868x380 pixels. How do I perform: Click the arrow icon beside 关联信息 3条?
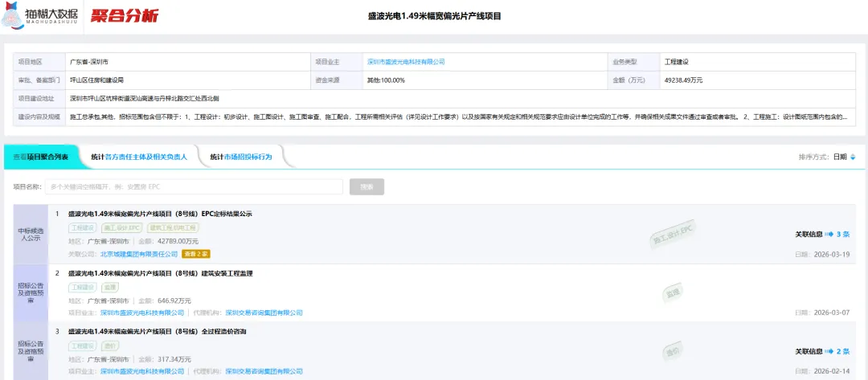pyautogui.click(x=829, y=234)
